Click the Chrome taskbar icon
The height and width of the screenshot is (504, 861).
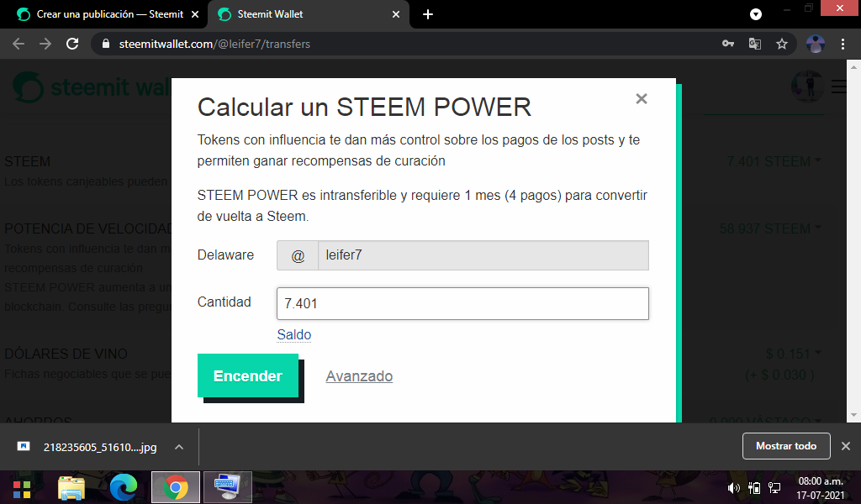point(175,487)
